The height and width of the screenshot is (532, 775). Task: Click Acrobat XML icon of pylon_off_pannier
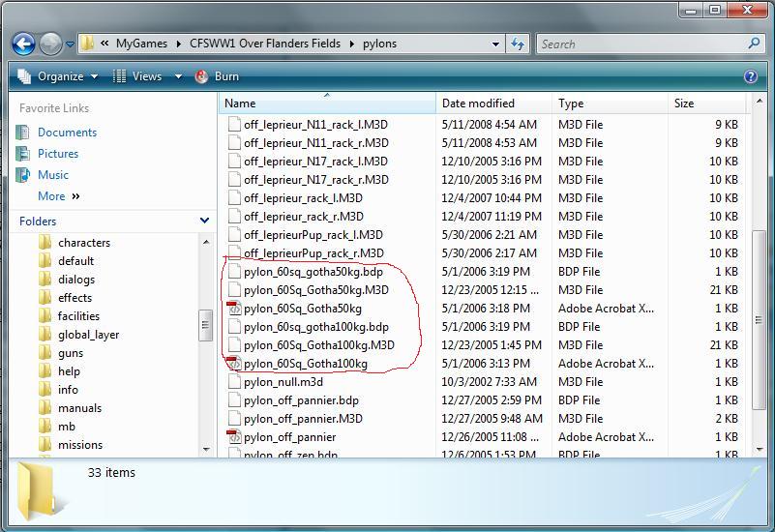[x=234, y=437]
